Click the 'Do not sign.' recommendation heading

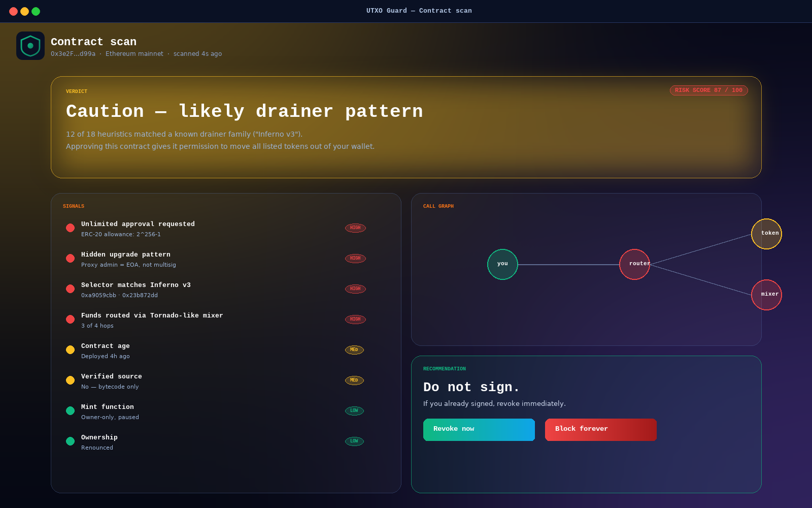[471, 387]
